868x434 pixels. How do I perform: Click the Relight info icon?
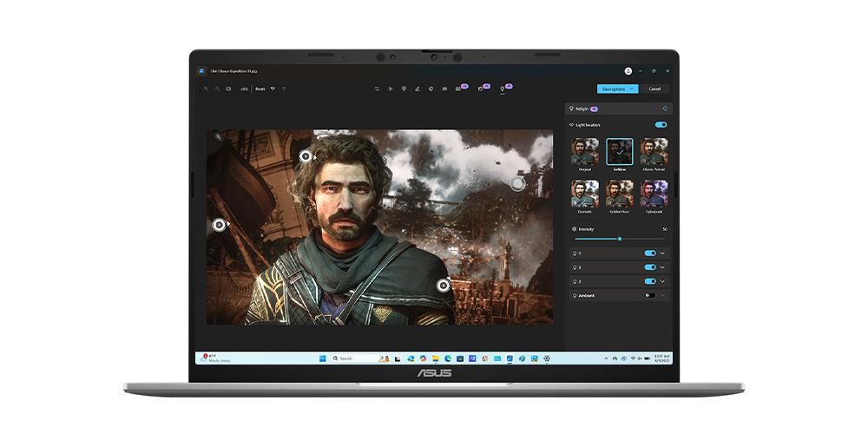click(665, 108)
